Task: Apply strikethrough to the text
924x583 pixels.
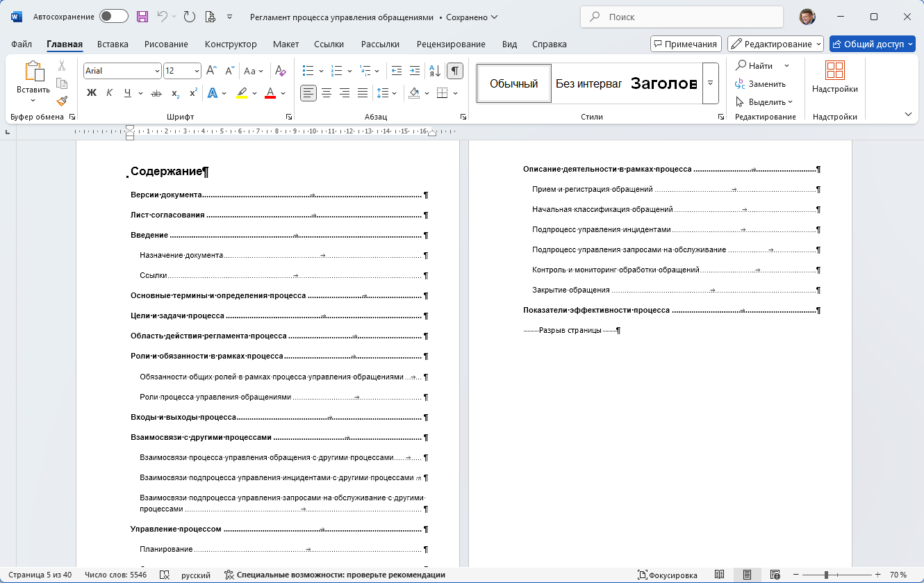Action: (156, 93)
